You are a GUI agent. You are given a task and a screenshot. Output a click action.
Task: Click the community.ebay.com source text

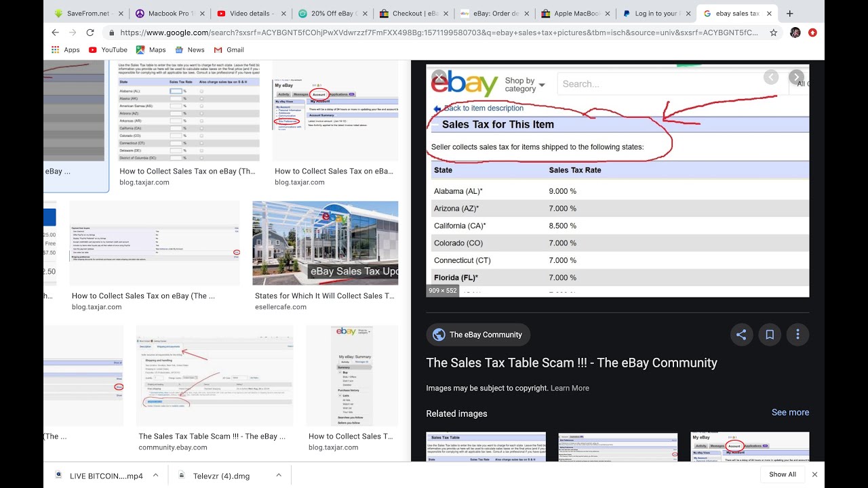coord(173,447)
